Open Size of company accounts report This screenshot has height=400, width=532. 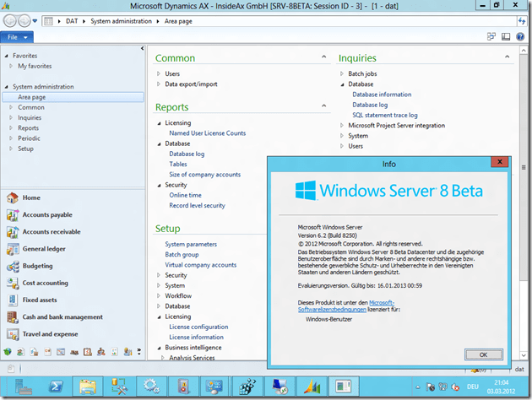click(x=205, y=175)
